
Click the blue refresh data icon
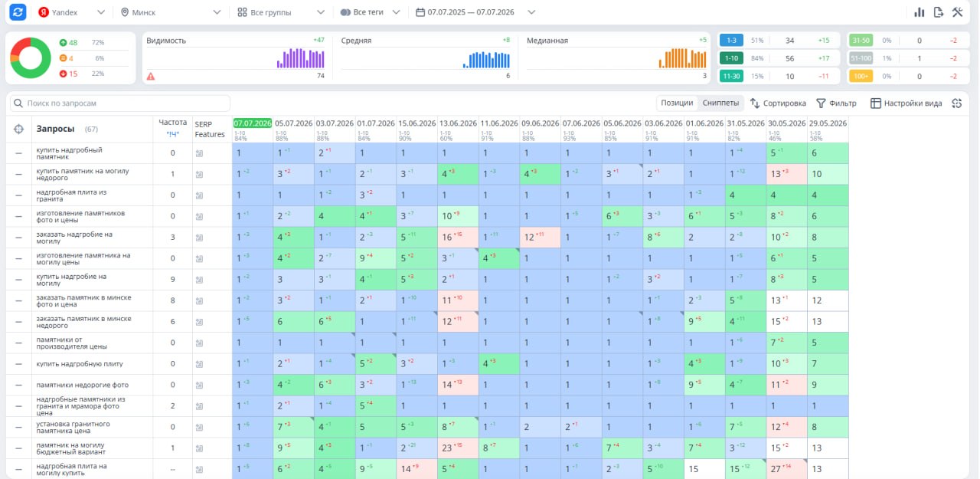[x=18, y=12]
